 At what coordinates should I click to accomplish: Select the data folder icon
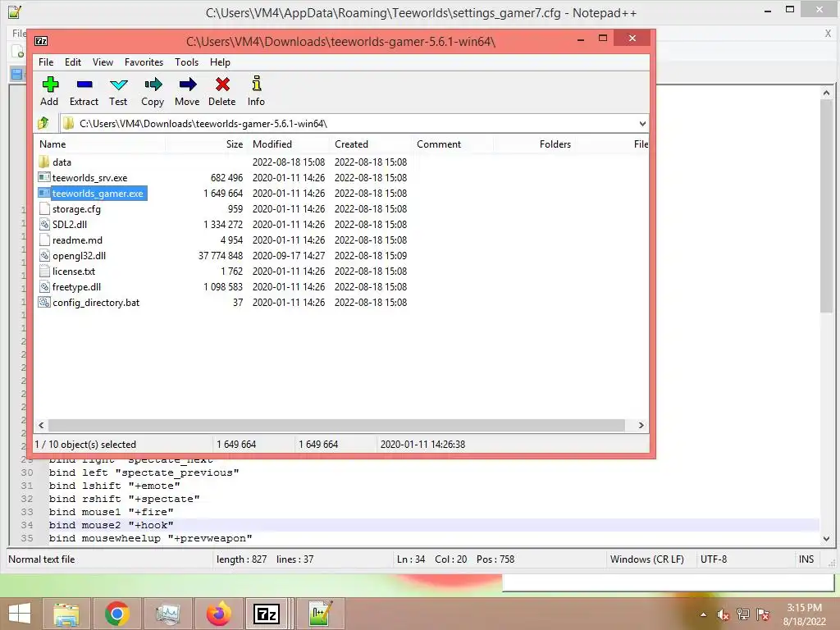pyautogui.click(x=44, y=162)
